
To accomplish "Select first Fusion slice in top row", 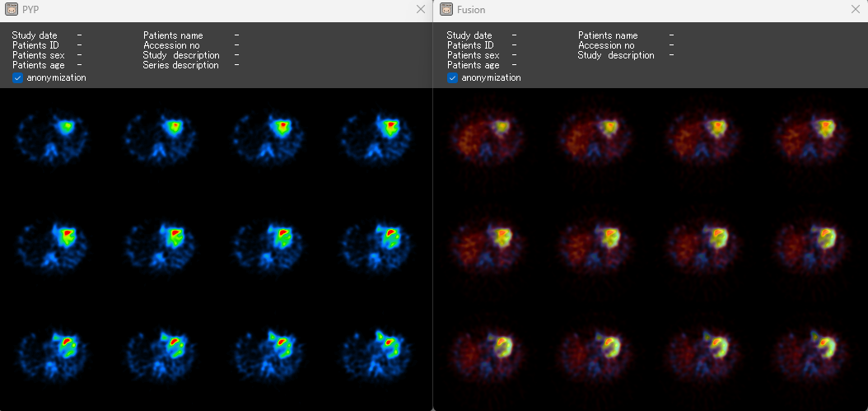I will pos(486,138).
